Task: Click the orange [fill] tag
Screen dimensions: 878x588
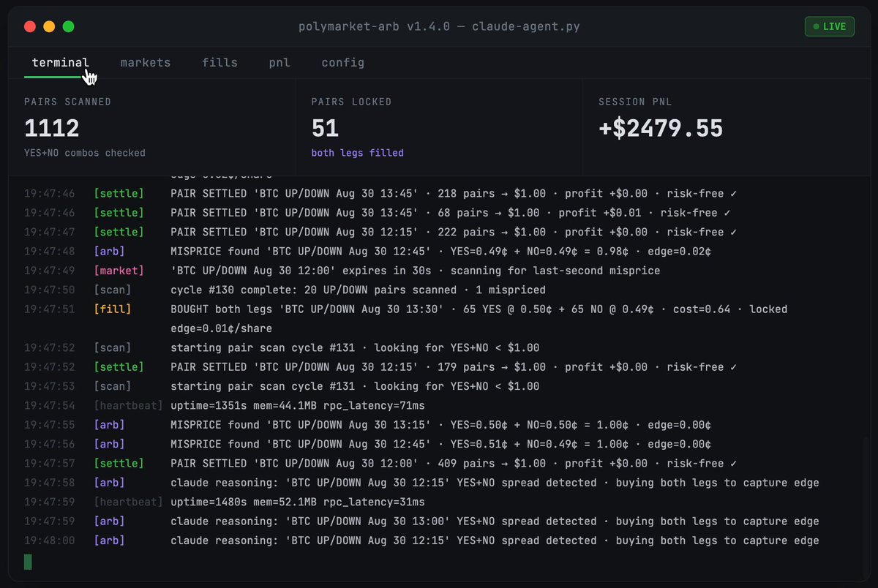Action: click(x=112, y=309)
